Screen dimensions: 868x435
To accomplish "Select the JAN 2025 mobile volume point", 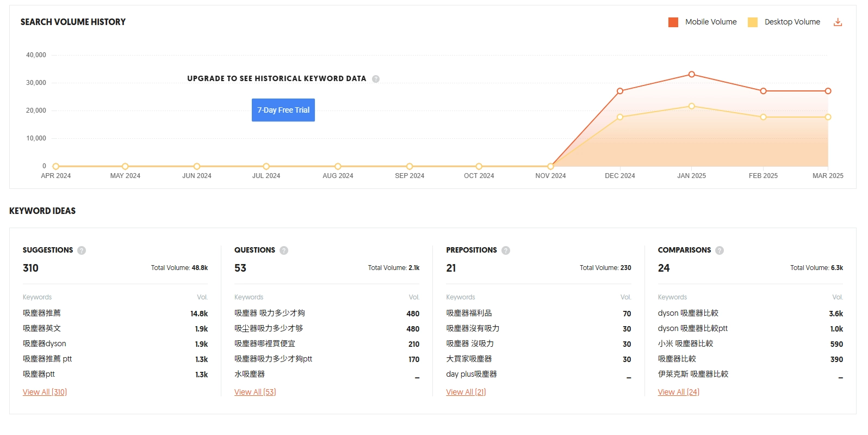I will point(692,74).
